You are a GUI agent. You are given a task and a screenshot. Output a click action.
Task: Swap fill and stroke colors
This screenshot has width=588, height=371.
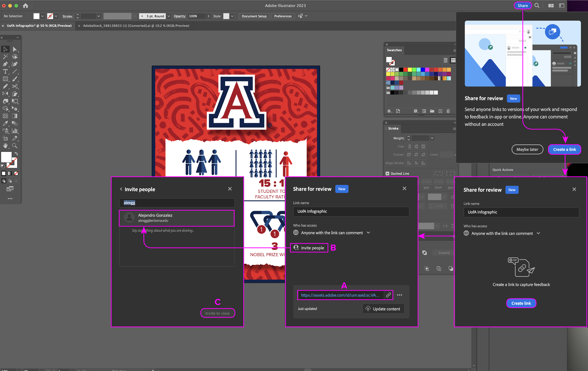pyautogui.click(x=16, y=154)
